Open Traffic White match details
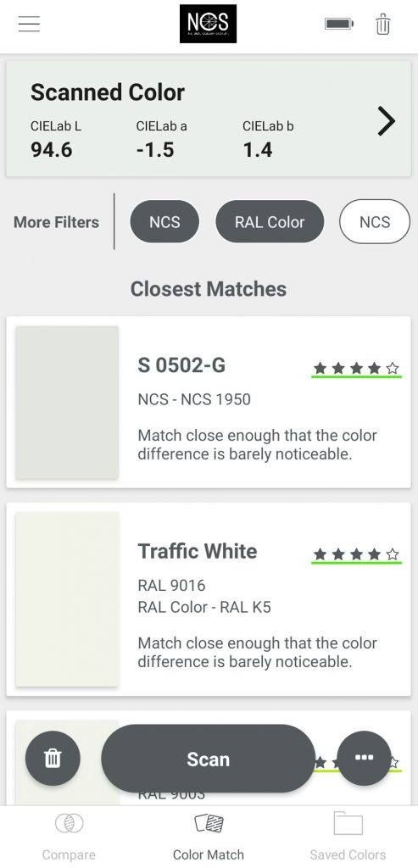The image size is (418, 868). click(209, 599)
